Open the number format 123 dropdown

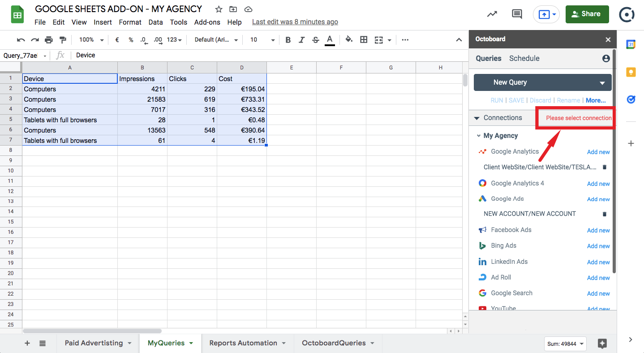(x=174, y=40)
